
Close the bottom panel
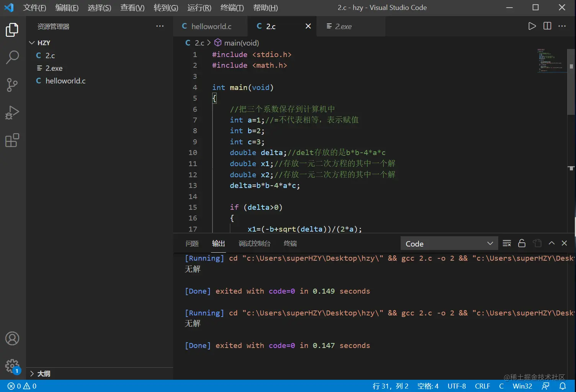tap(564, 243)
